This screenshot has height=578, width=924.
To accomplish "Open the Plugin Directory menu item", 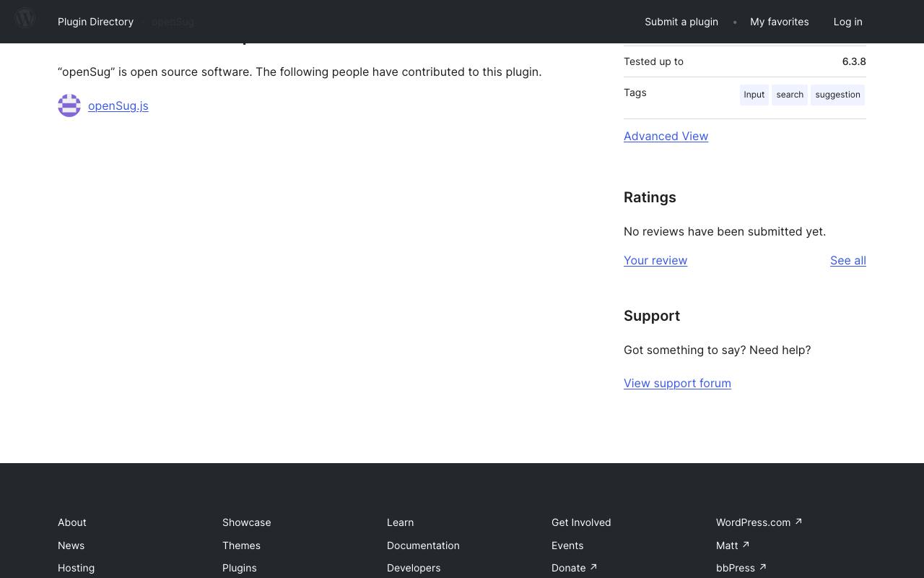I will 95,22.
